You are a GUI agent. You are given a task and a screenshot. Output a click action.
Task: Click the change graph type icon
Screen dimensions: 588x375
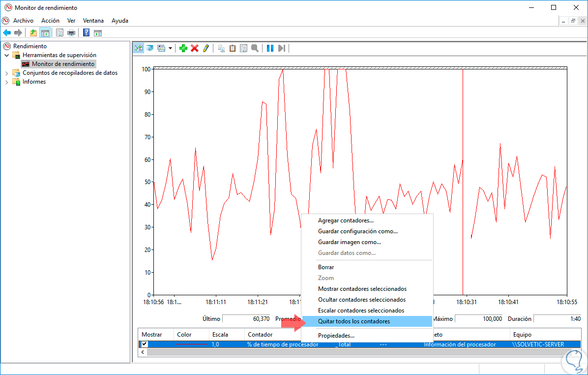pyautogui.click(x=161, y=48)
